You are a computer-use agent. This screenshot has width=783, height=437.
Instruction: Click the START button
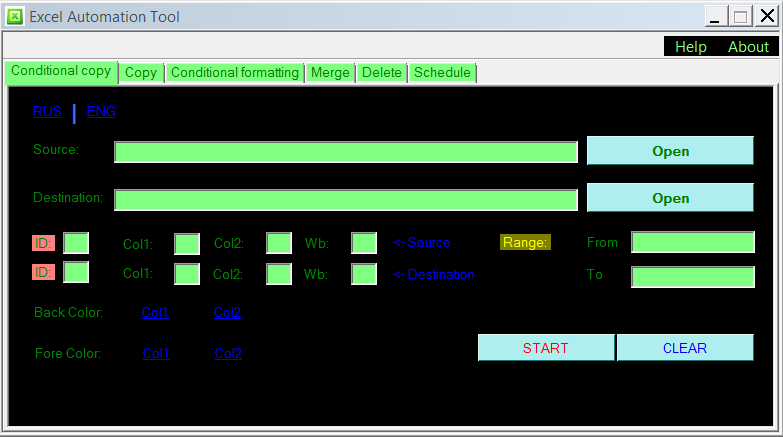click(x=546, y=348)
